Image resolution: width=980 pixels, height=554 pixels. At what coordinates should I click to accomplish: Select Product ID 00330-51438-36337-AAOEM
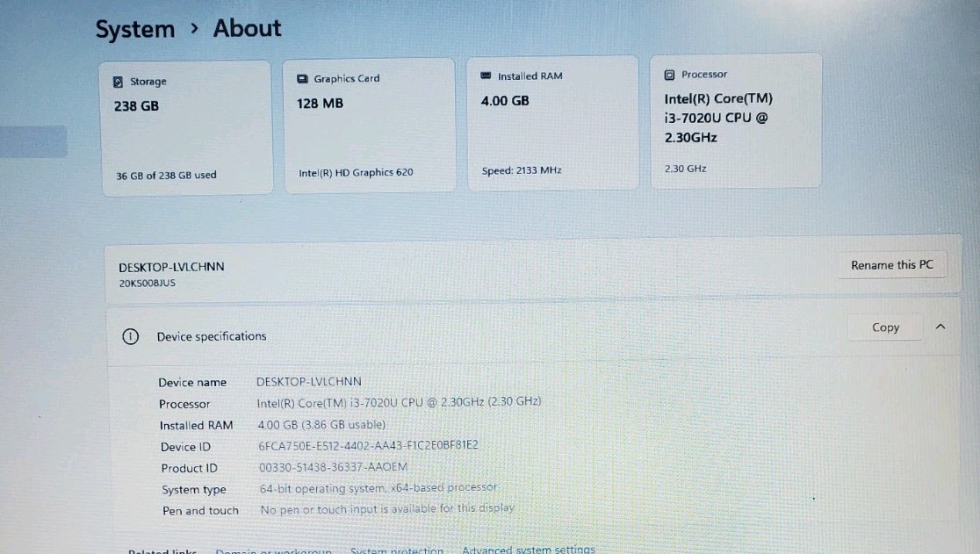333,467
